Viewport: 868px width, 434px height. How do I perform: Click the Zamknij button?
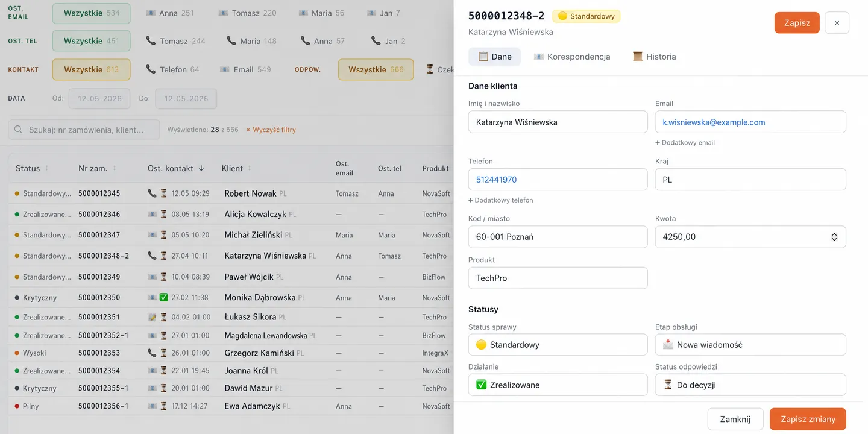point(735,419)
